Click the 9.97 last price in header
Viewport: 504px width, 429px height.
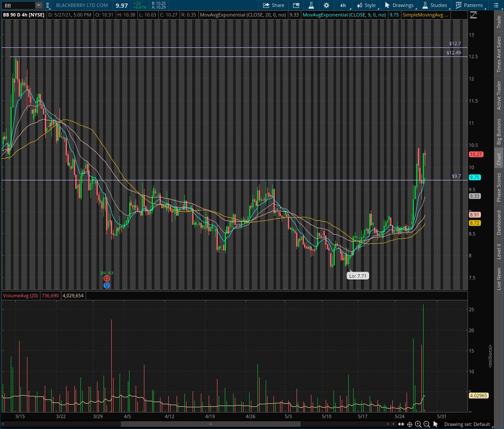tap(122, 6)
